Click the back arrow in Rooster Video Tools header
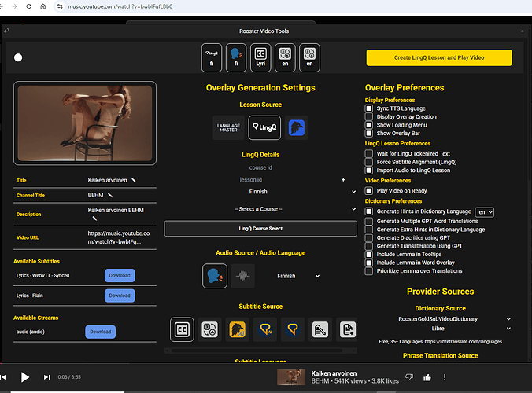The height and width of the screenshot is (393, 532). (x=6, y=31)
